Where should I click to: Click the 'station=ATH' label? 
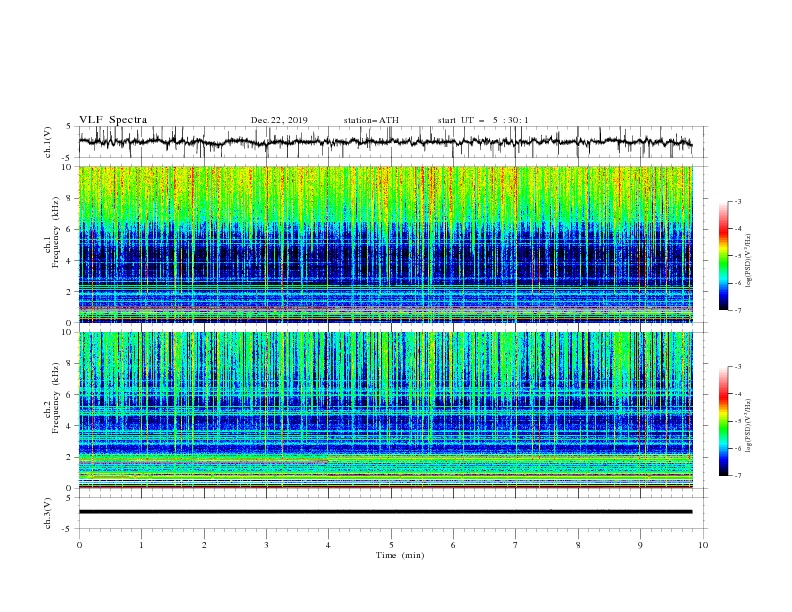point(371,120)
